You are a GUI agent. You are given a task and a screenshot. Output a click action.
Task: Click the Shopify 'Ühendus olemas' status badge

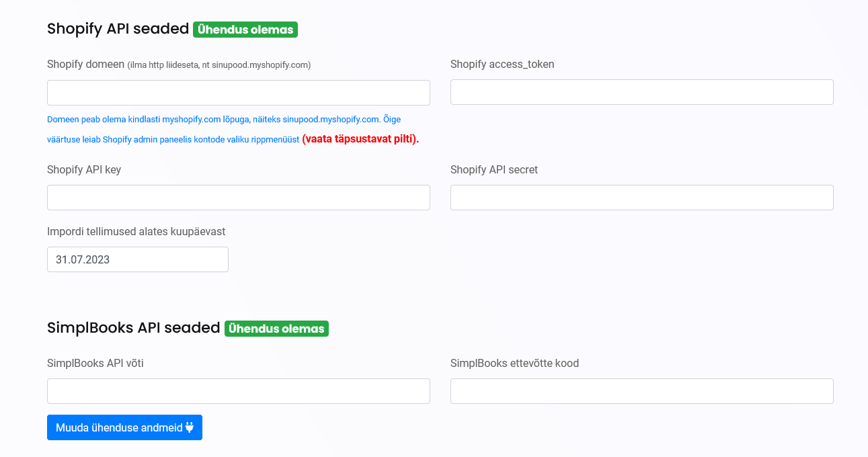pos(245,30)
